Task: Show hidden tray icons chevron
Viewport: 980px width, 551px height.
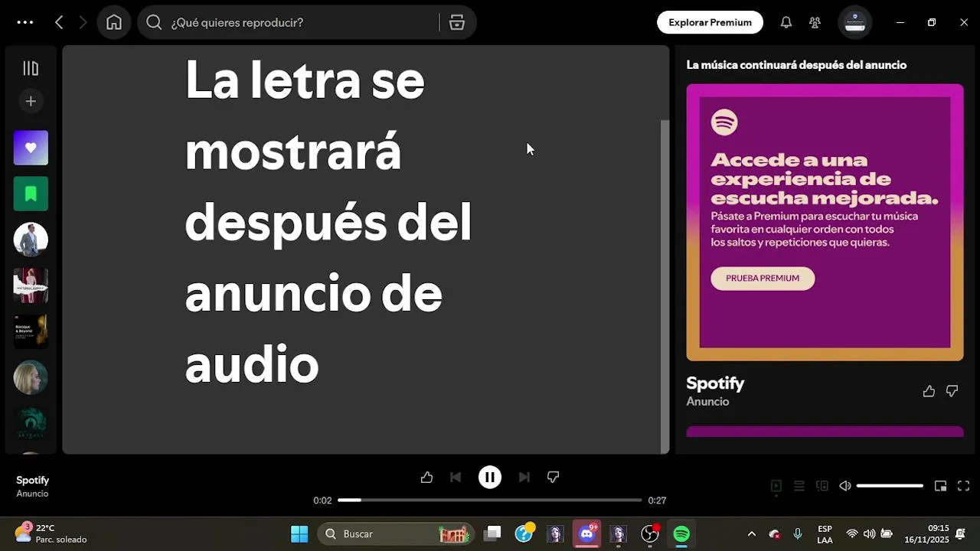Action: point(751,533)
